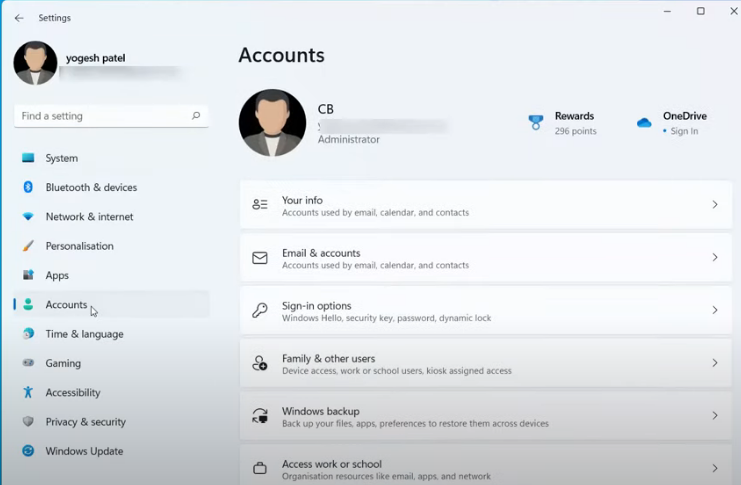Click the Privacy & security shield icon
This screenshot has width=741, height=485.
pyautogui.click(x=28, y=422)
